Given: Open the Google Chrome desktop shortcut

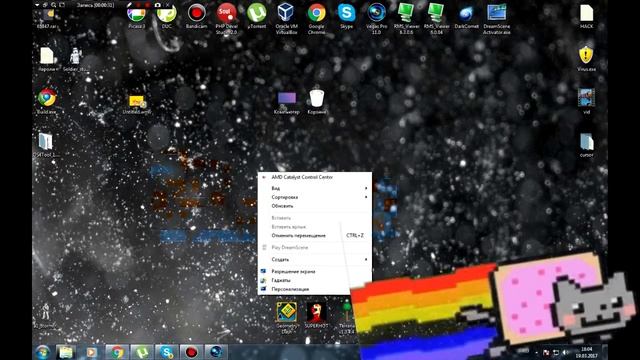Looking at the screenshot, I should coord(316,18).
